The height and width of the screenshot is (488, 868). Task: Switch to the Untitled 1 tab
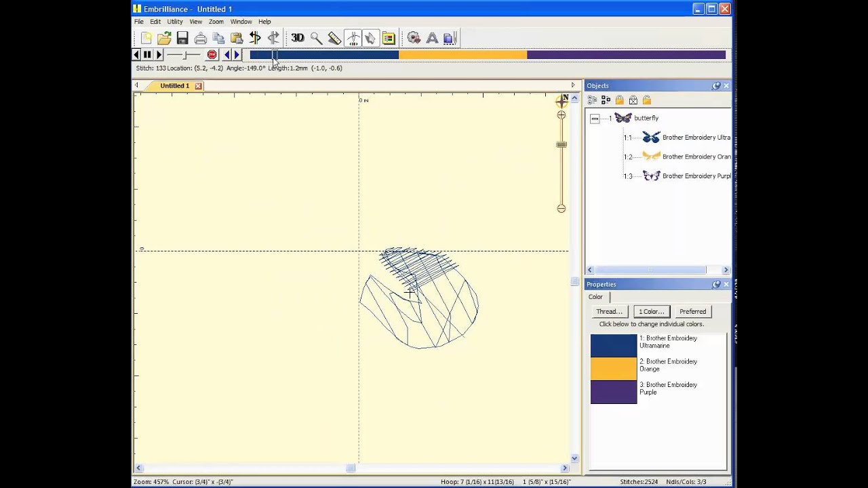[x=175, y=86]
